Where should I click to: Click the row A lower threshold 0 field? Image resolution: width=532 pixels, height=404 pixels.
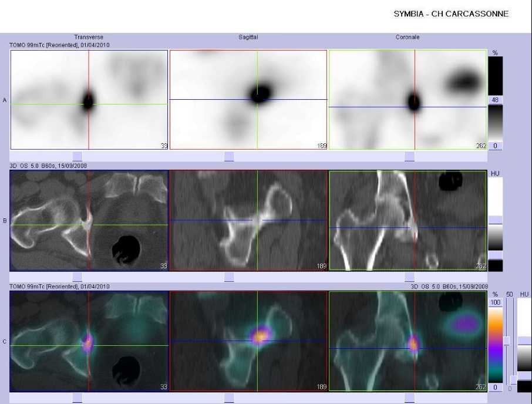pyautogui.click(x=495, y=146)
